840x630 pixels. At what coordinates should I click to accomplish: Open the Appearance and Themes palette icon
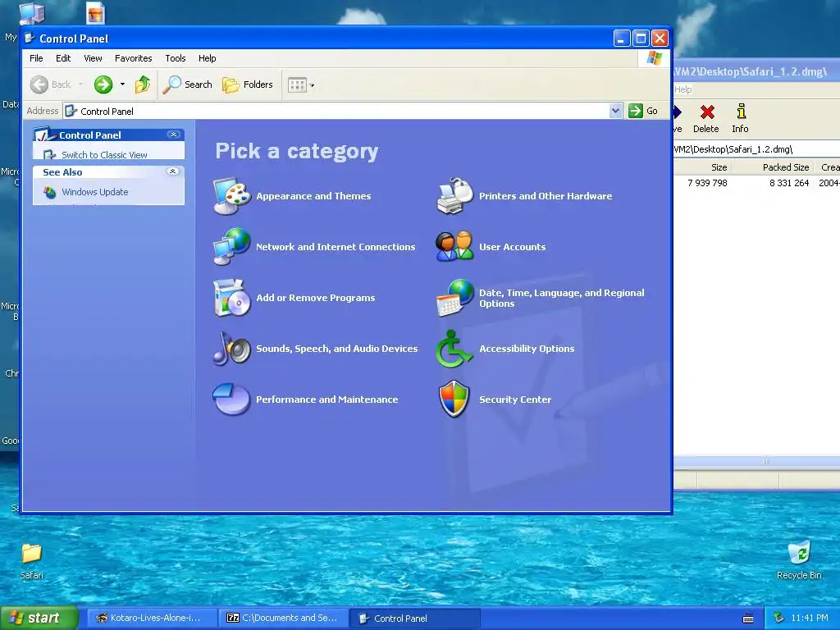[231, 196]
